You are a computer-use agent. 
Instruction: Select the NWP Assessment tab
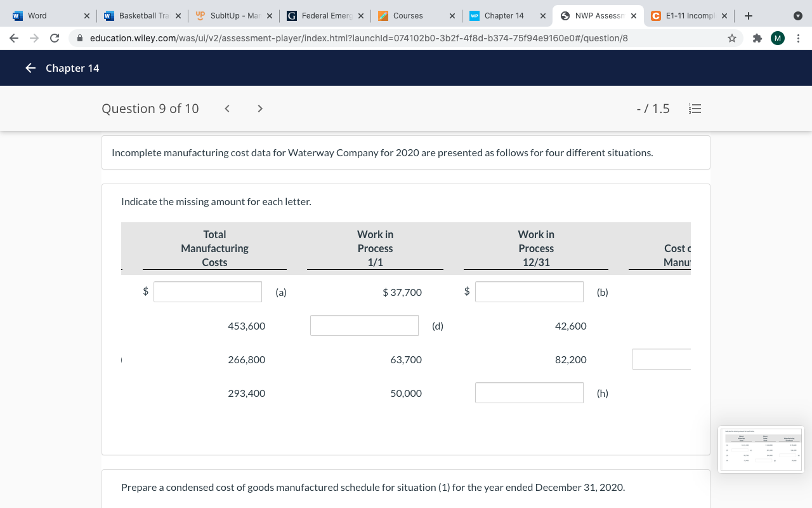coord(596,15)
